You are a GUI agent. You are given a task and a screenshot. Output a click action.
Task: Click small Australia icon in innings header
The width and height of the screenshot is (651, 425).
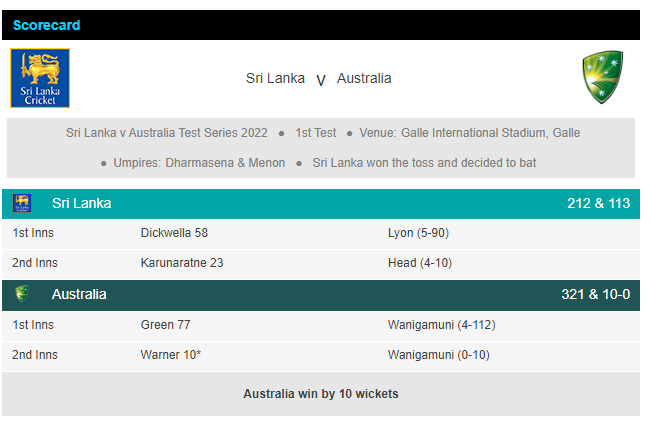tap(22, 295)
